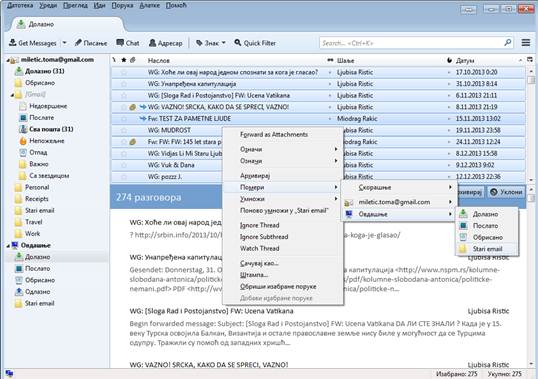Open the Алатке menu

pos(150,5)
